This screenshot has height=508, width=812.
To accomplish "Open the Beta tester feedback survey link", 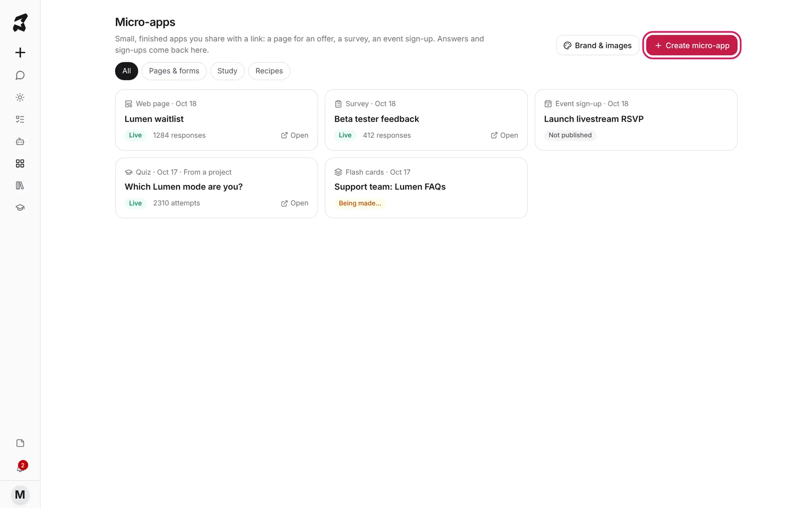I will [x=504, y=135].
